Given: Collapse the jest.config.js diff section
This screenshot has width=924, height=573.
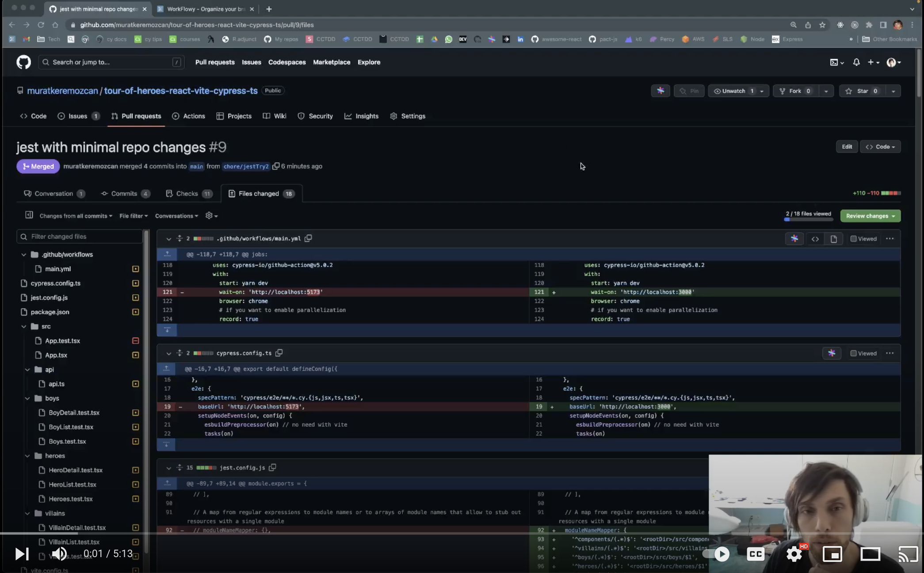Looking at the screenshot, I should (x=168, y=468).
